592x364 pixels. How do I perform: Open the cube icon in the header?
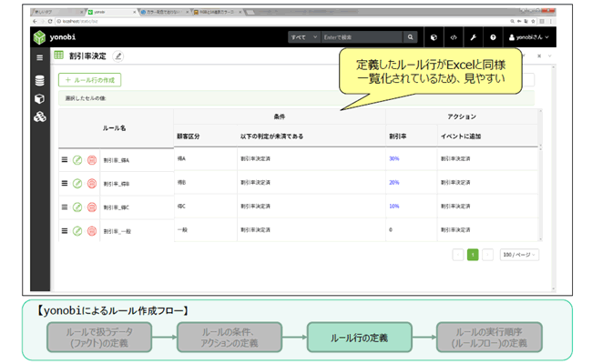(x=434, y=37)
